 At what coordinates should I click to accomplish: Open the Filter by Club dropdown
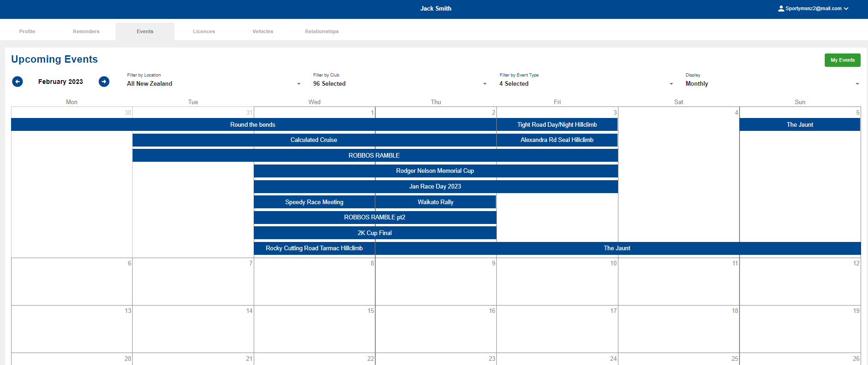coord(400,83)
